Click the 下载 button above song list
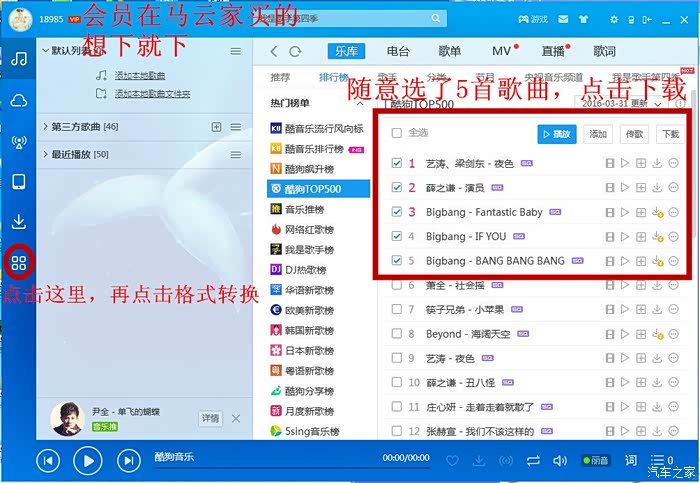The height and width of the screenshot is (483, 700). tap(670, 134)
